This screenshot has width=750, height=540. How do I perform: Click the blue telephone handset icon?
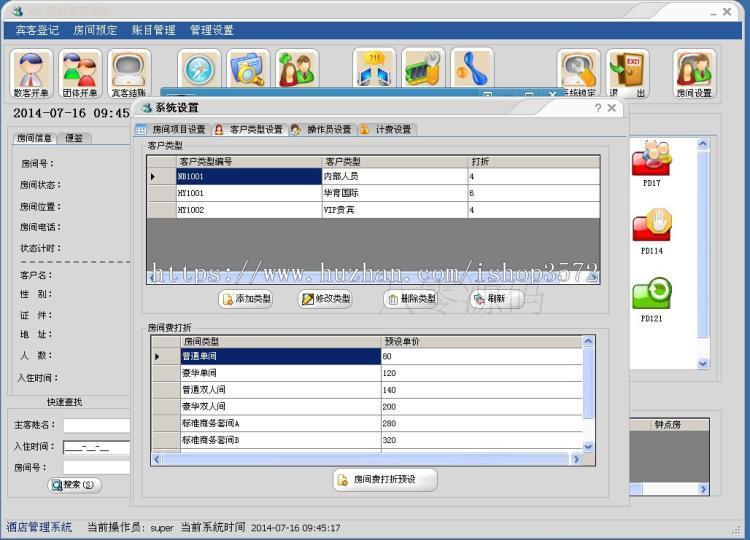point(472,68)
